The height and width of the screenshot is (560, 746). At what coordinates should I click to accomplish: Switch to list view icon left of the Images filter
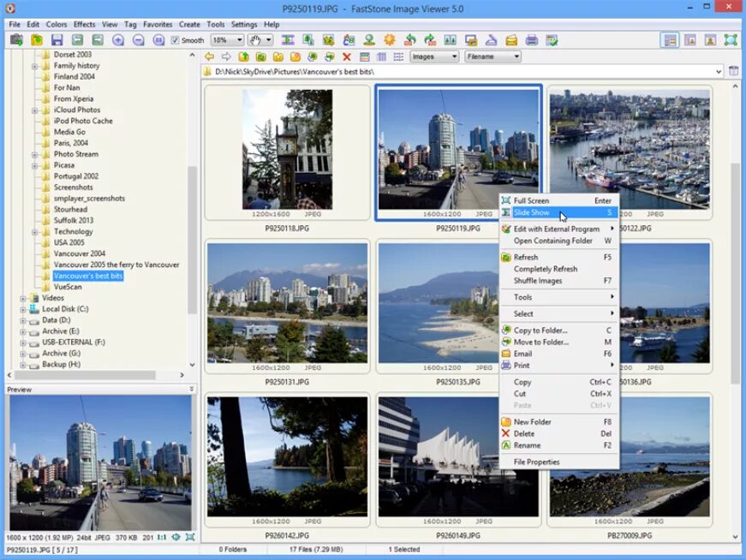coord(398,57)
